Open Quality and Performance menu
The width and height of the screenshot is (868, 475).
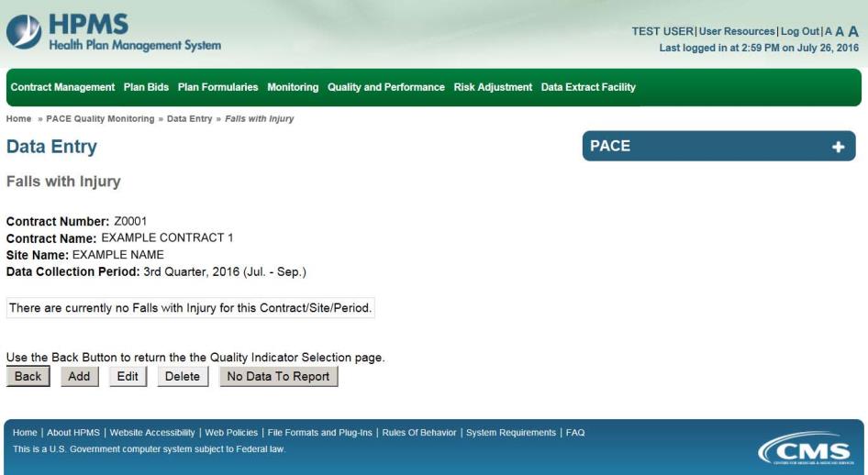click(386, 87)
